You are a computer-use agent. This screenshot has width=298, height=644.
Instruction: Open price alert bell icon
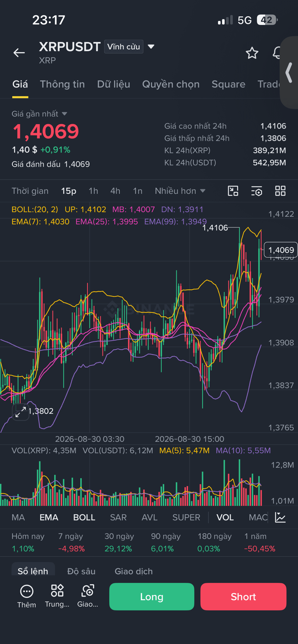[x=277, y=53]
